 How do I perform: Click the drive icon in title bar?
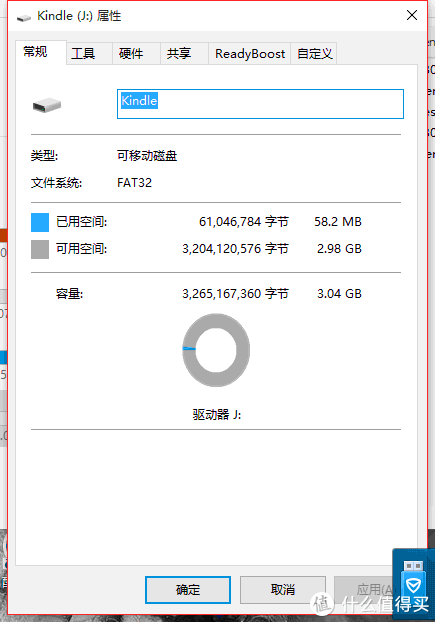click(x=24, y=17)
